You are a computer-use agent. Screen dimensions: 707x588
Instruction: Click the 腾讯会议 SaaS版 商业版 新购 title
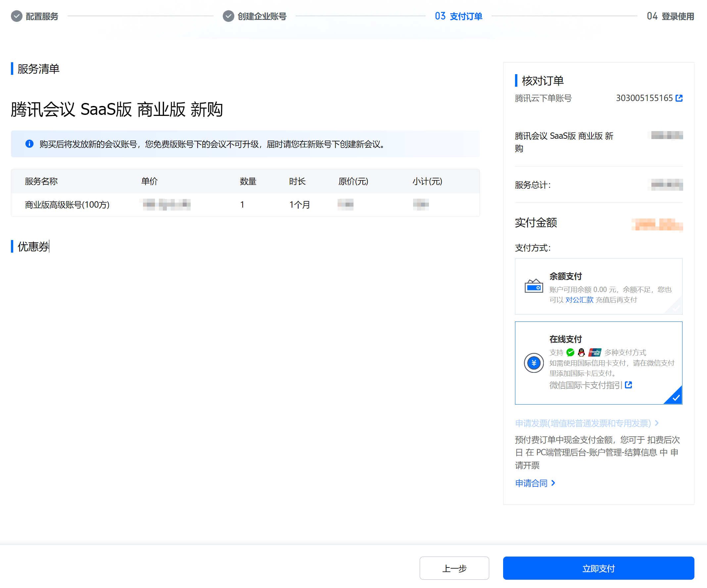[x=117, y=110]
